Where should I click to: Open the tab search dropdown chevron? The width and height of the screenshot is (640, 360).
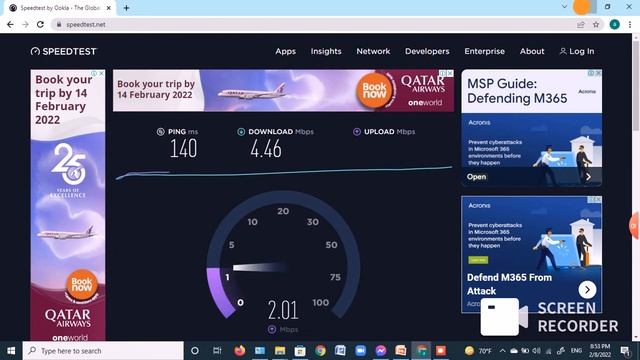click(x=564, y=7)
